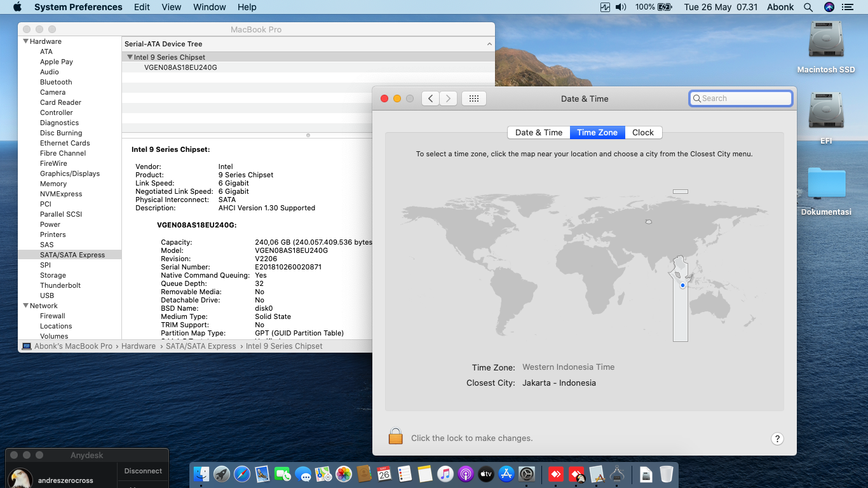This screenshot has height=488, width=868.
Task: Collapse Intel 9 Series Chipset tree triangle
Action: tap(130, 57)
